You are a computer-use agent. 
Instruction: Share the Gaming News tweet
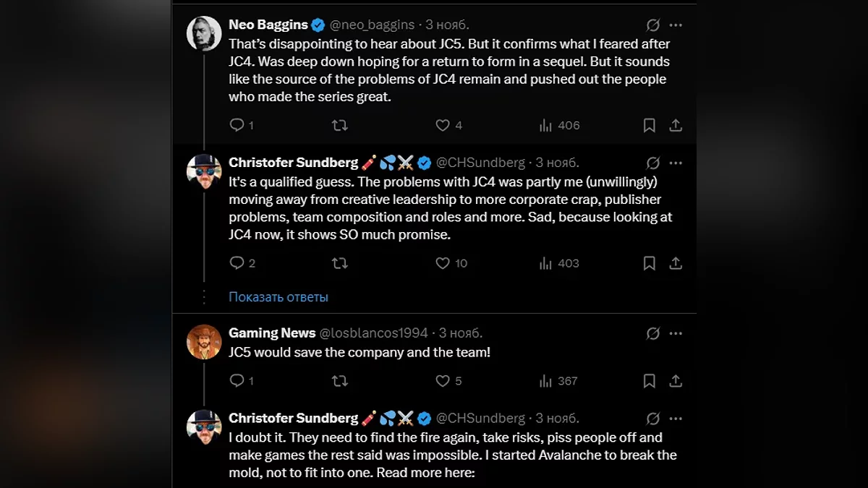[676, 380]
